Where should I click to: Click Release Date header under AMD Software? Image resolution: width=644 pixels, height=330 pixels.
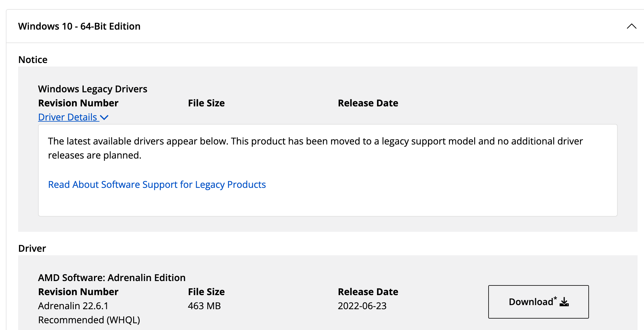click(368, 292)
